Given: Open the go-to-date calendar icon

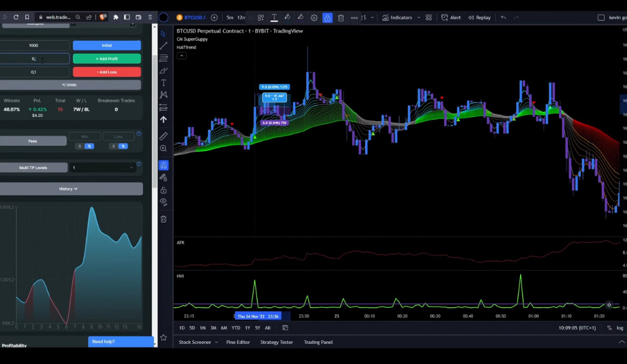Looking at the screenshot, I should [x=285, y=328].
